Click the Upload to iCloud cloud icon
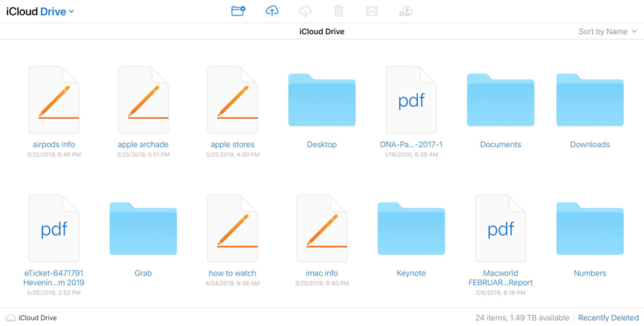The height and width of the screenshot is (326, 644). tap(272, 11)
